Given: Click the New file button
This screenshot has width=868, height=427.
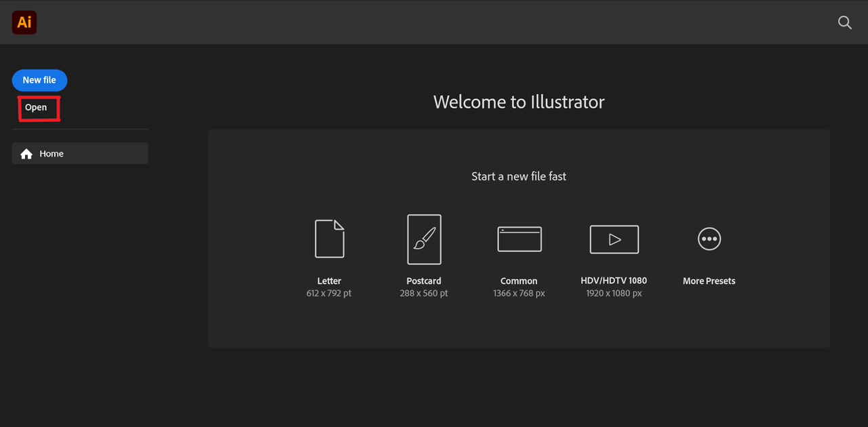Looking at the screenshot, I should pyautogui.click(x=39, y=80).
